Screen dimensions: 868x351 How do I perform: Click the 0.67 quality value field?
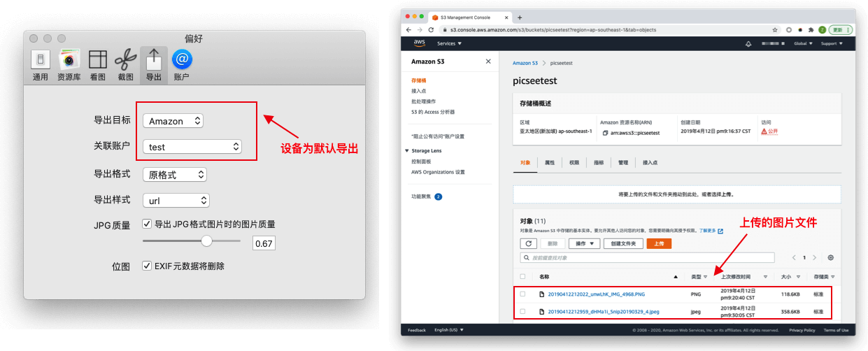(263, 243)
